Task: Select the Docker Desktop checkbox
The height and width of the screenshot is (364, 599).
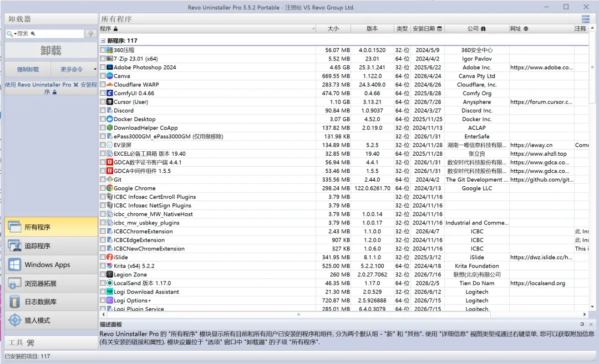Action: click(103, 119)
